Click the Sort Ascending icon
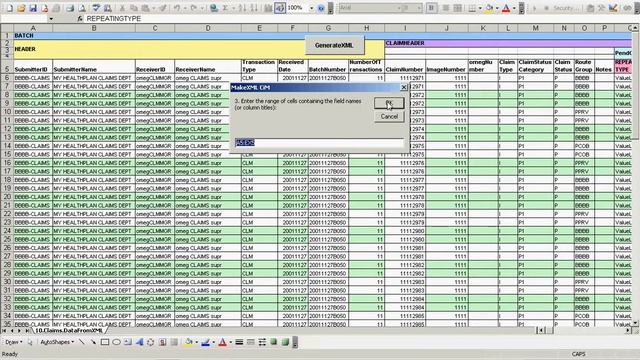Screen dimensions: 640x360 point(242,8)
